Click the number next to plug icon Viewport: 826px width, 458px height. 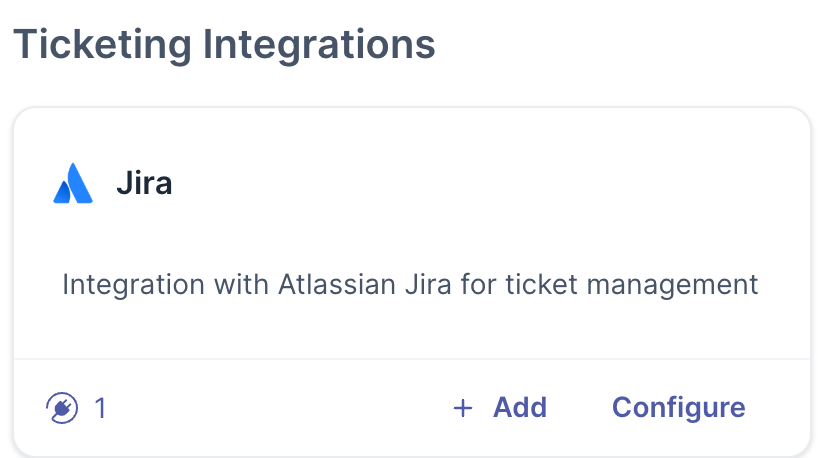pos(100,408)
